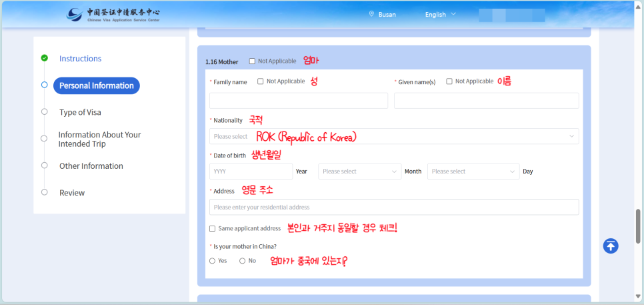The height and width of the screenshot is (305, 644).
Task: Expand the Month of birth dropdown
Action: [360, 172]
